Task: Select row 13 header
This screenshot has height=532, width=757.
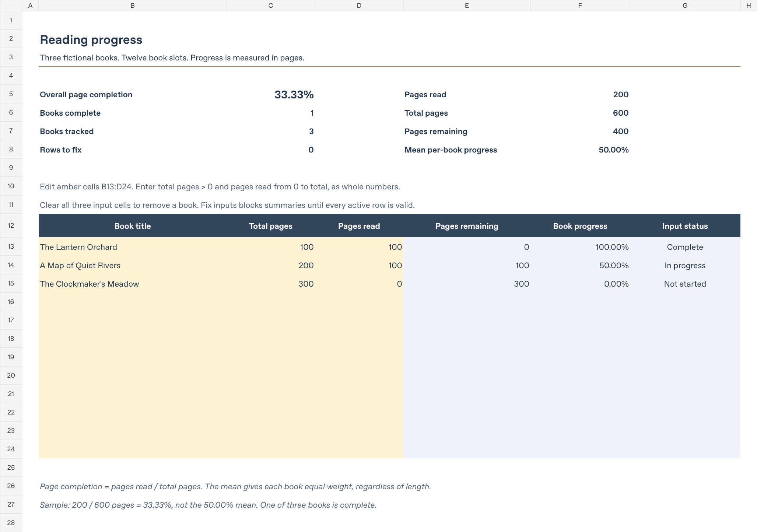Action: (11, 246)
